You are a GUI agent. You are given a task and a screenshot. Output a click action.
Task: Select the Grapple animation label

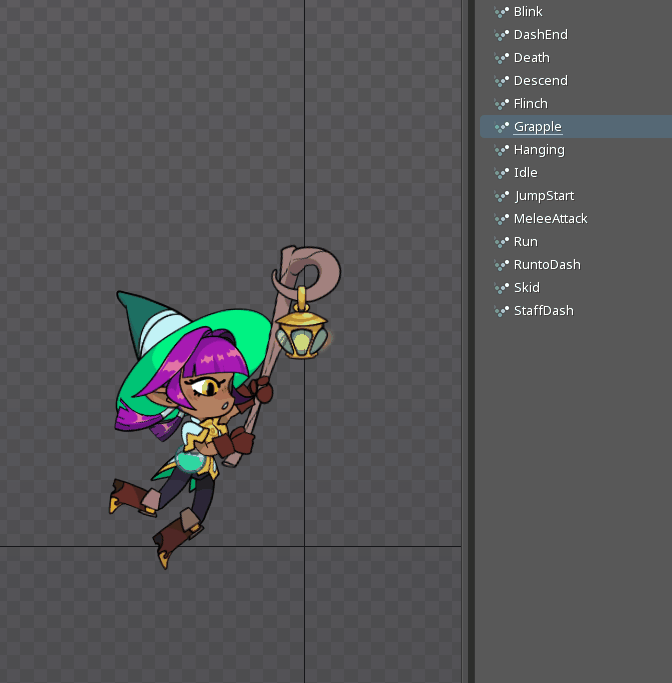(537, 127)
